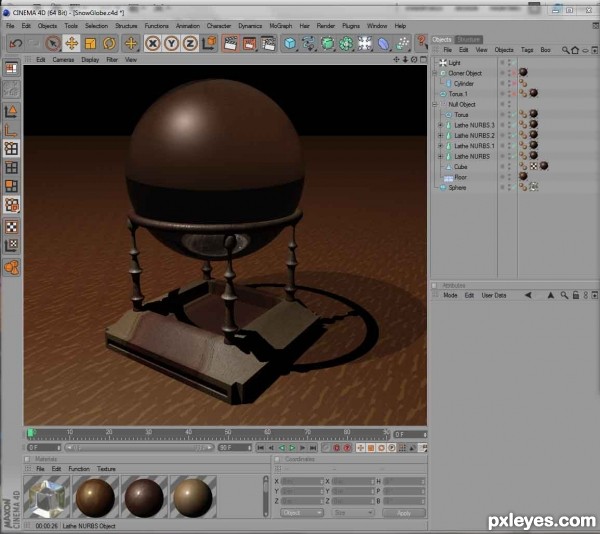Expand the Lathe NURBS object
600x534 pixels.
click(x=440, y=156)
